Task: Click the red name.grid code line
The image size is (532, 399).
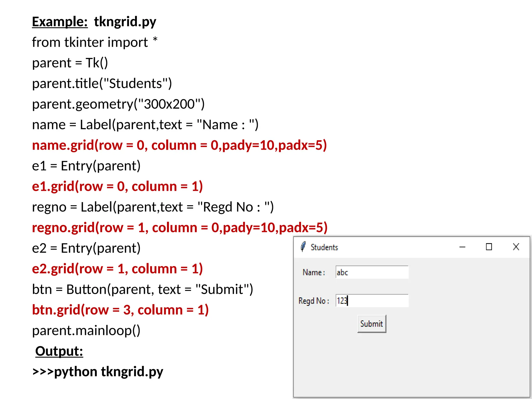Action: pos(179,145)
